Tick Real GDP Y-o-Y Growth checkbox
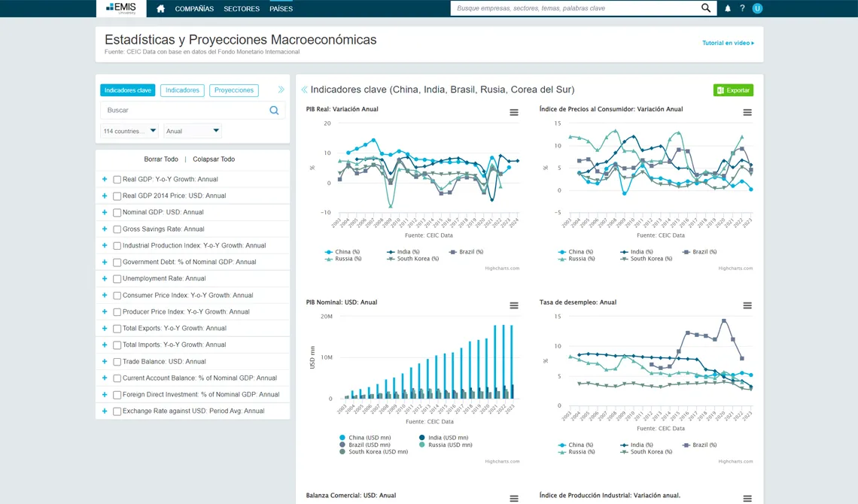Screen dimensions: 858x504 coord(117,179)
